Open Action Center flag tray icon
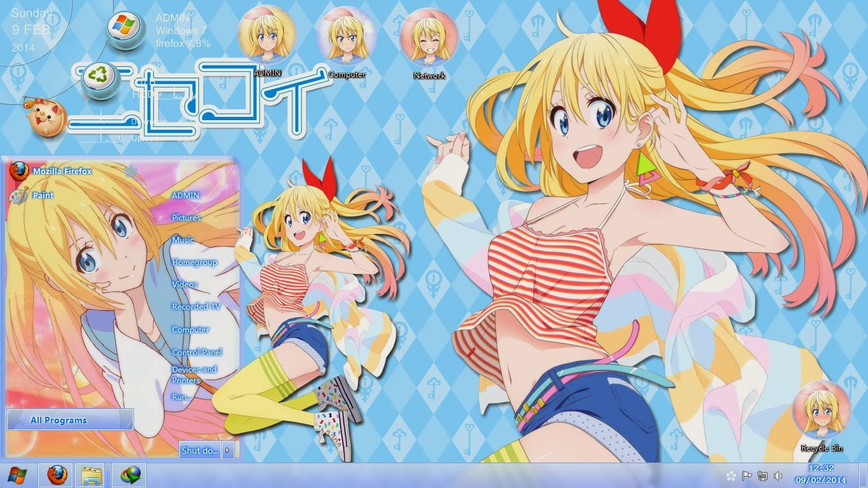Screen dimensions: 868x488 pos(747,475)
